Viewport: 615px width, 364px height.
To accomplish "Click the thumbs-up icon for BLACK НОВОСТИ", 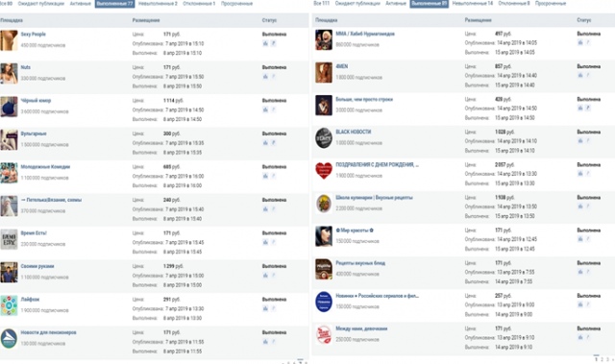I will pos(580,140).
